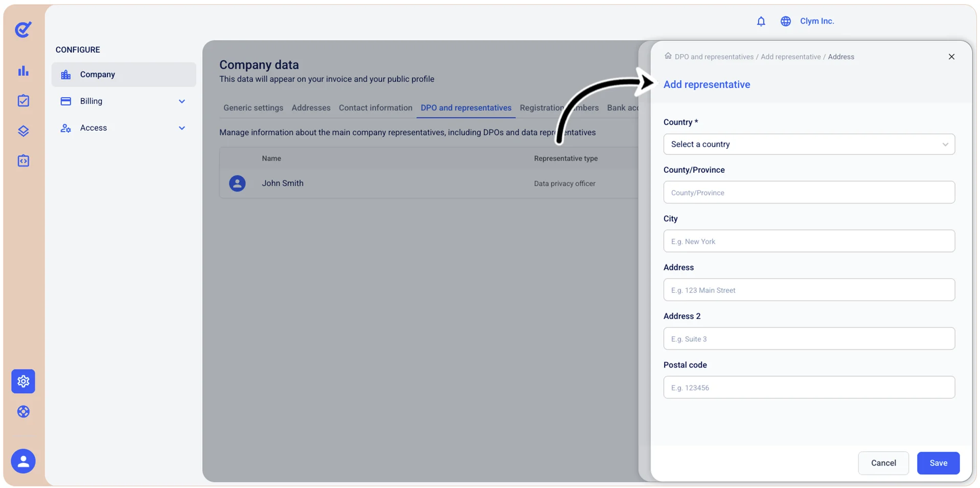Click the globe language icon

785,21
